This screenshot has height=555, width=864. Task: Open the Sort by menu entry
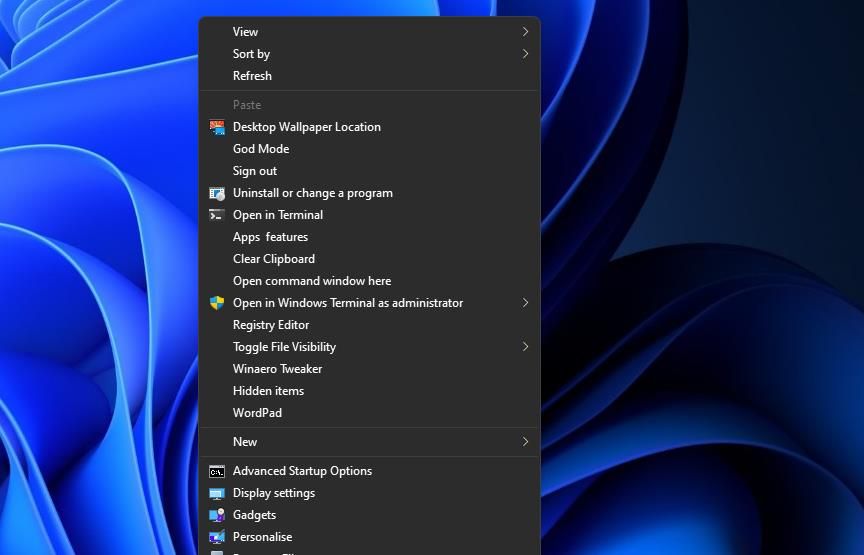click(x=369, y=54)
